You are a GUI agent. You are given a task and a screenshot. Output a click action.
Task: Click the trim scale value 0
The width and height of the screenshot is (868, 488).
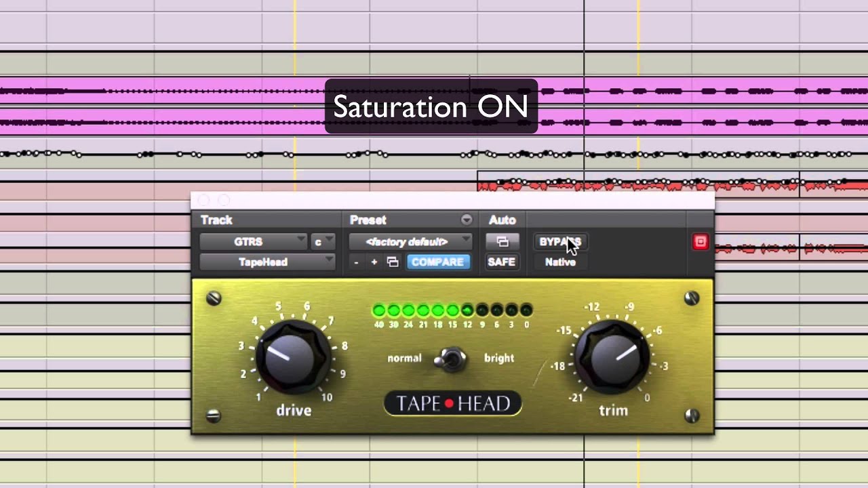pyautogui.click(x=647, y=398)
